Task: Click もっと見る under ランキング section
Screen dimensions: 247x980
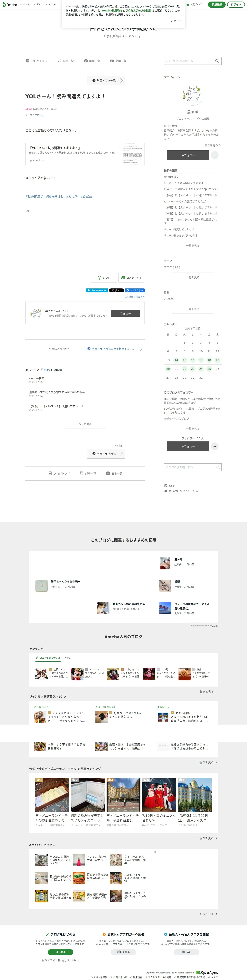Action: 208,692
